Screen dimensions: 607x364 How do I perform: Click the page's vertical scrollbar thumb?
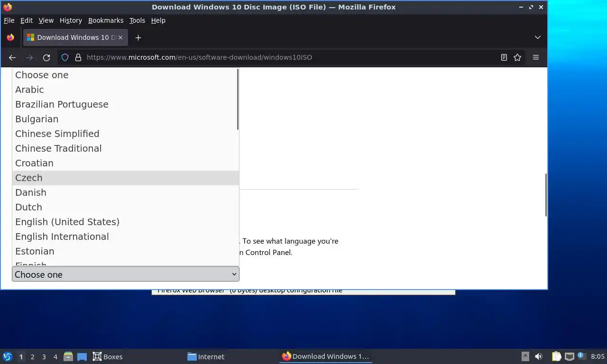pyautogui.click(x=546, y=195)
